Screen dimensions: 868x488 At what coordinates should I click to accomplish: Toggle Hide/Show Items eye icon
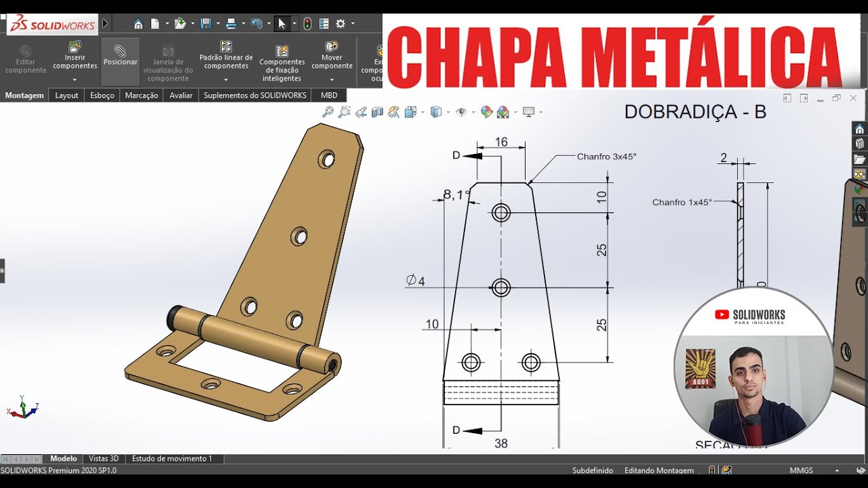click(x=461, y=112)
